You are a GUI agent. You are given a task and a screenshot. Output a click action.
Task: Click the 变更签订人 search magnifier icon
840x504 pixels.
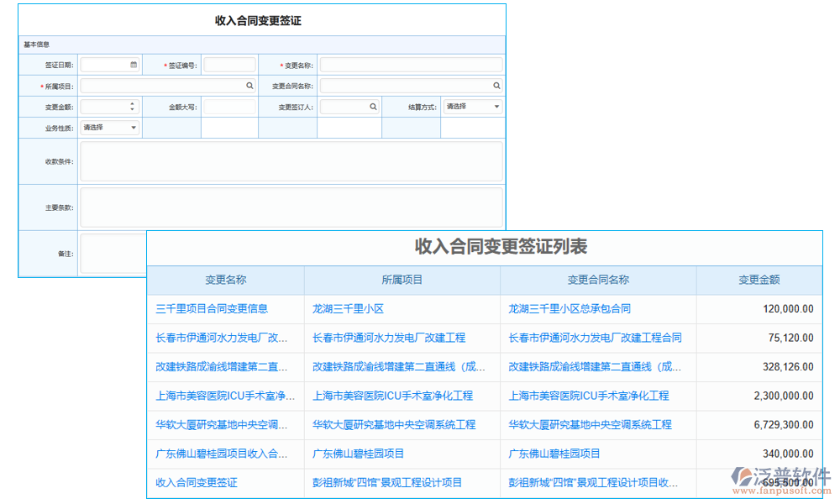(x=374, y=106)
